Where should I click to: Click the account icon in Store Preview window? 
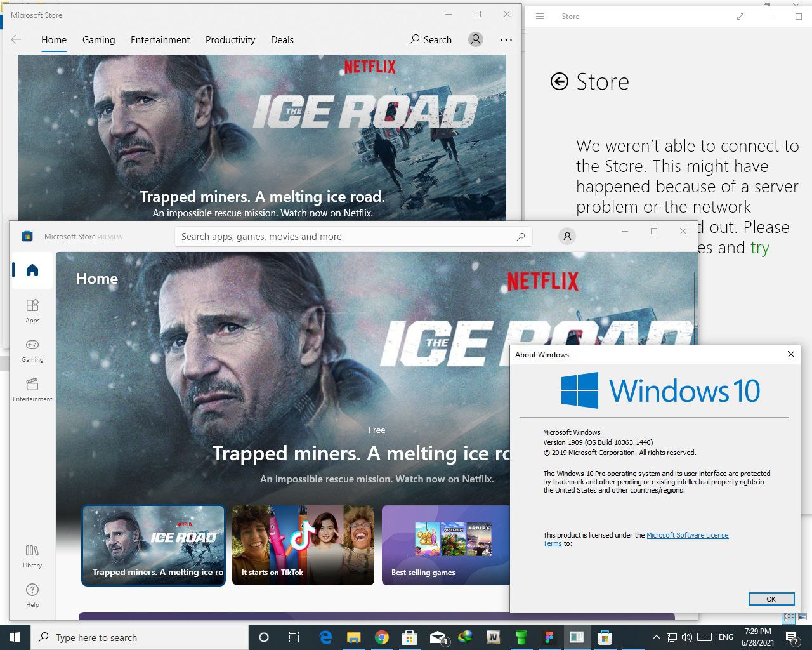567,236
